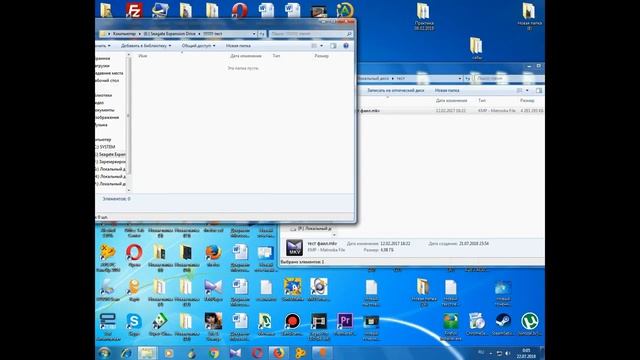This screenshot has width=640, height=360.
Task: Select SYSTEM drive in navigation pane
Action: click(106, 147)
